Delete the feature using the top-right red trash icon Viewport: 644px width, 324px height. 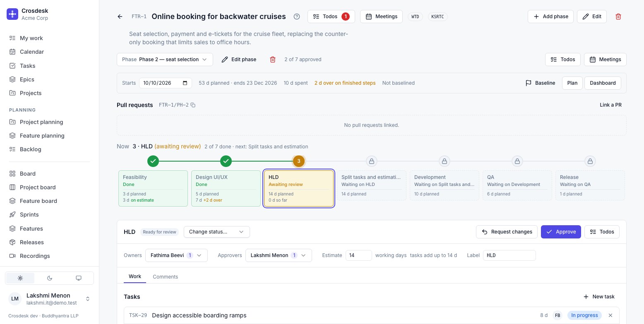point(618,17)
